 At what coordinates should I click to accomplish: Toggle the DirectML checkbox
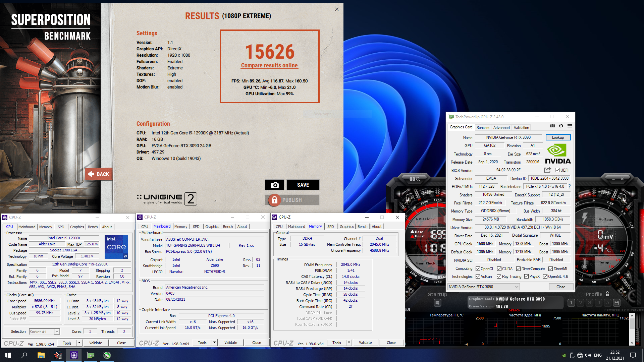(550, 269)
